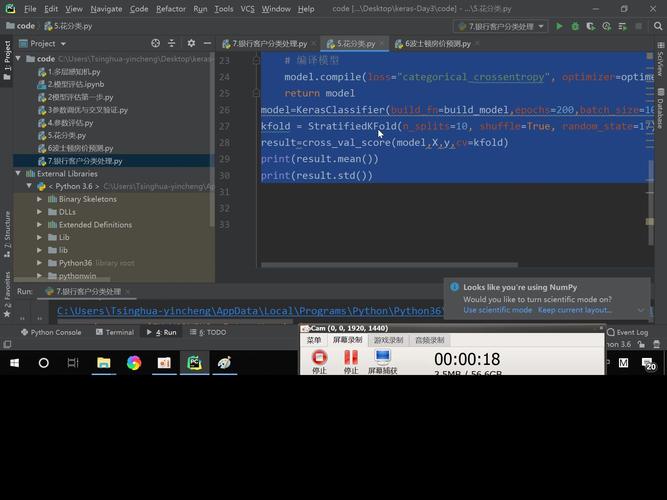
Task: Open the 6: TODO tool window
Action: pyautogui.click(x=208, y=332)
